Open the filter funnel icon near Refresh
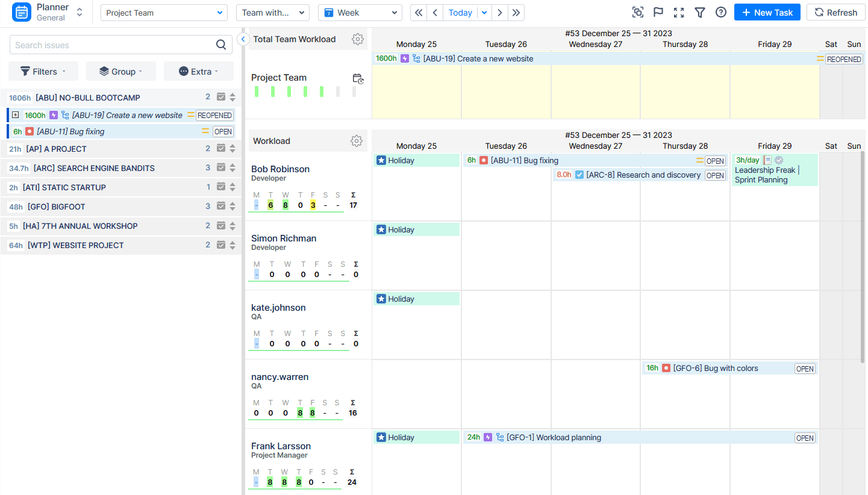The width and height of the screenshot is (868, 495). click(699, 12)
